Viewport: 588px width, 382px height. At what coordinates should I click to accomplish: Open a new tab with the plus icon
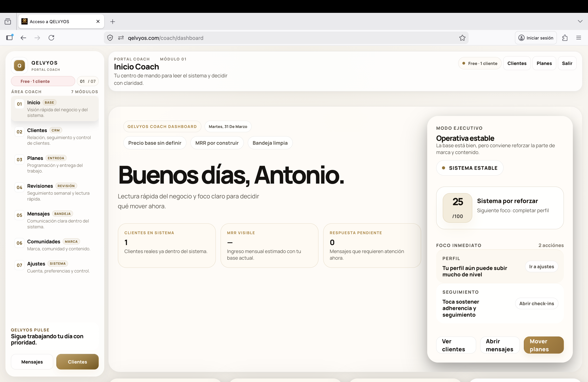tap(113, 22)
